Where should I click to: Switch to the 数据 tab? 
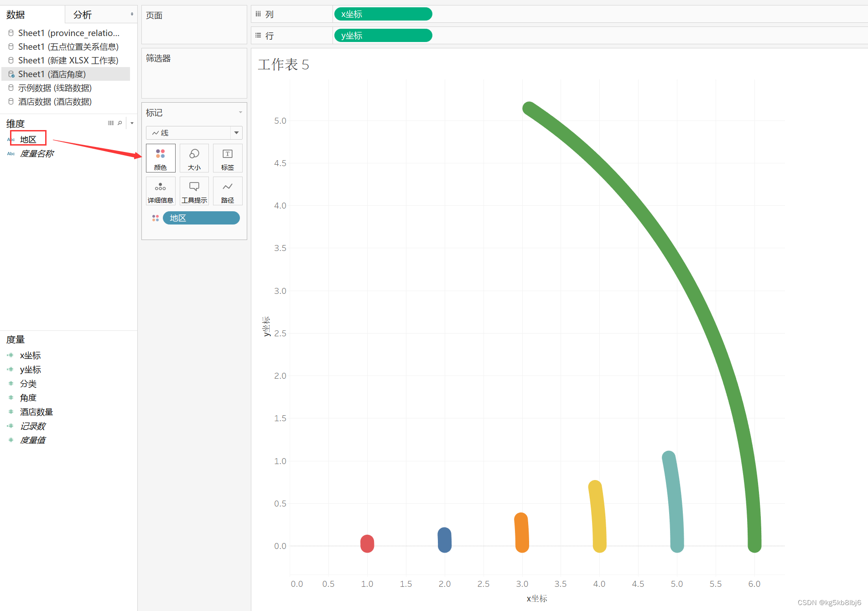pyautogui.click(x=16, y=15)
